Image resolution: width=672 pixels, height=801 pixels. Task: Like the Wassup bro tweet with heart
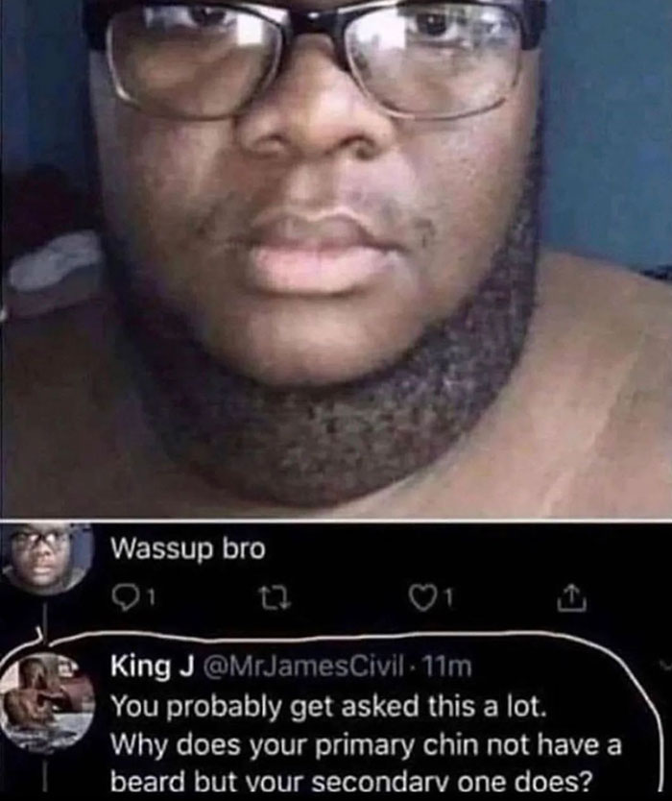[422, 597]
